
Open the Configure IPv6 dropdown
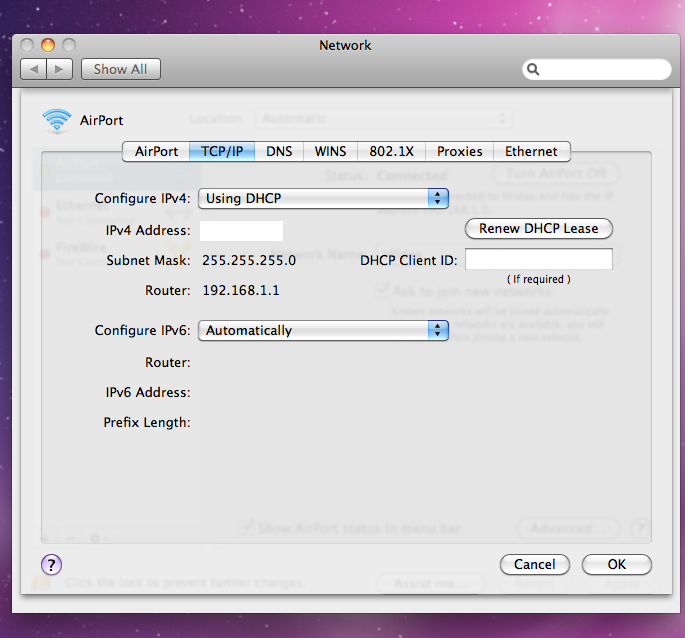[x=323, y=330]
